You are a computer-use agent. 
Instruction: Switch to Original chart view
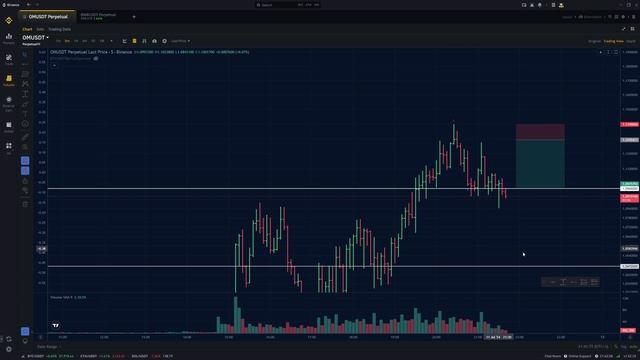(x=594, y=41)
